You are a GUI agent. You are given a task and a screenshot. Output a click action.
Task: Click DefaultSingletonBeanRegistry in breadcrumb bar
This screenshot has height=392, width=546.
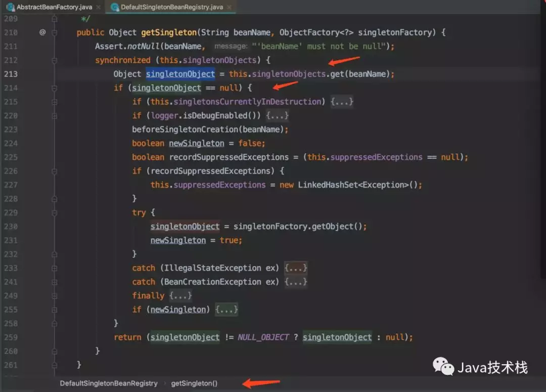coord(109,383)
